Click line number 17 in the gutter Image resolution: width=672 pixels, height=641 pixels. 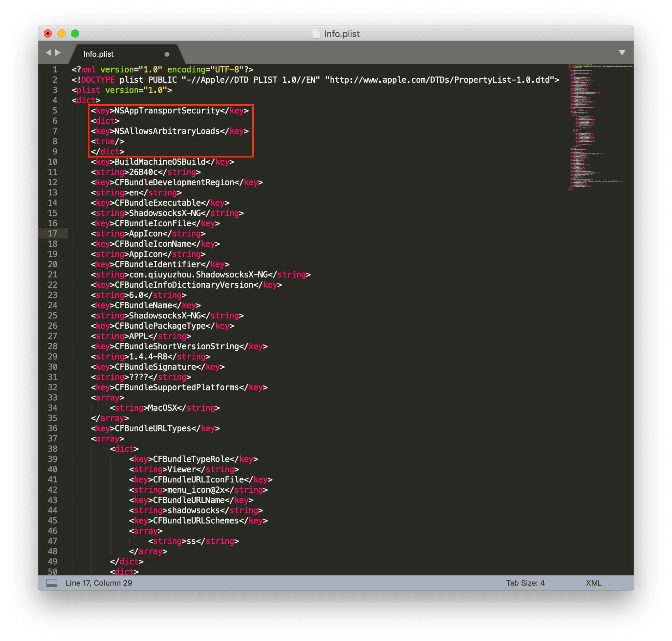tap(53, 233)
